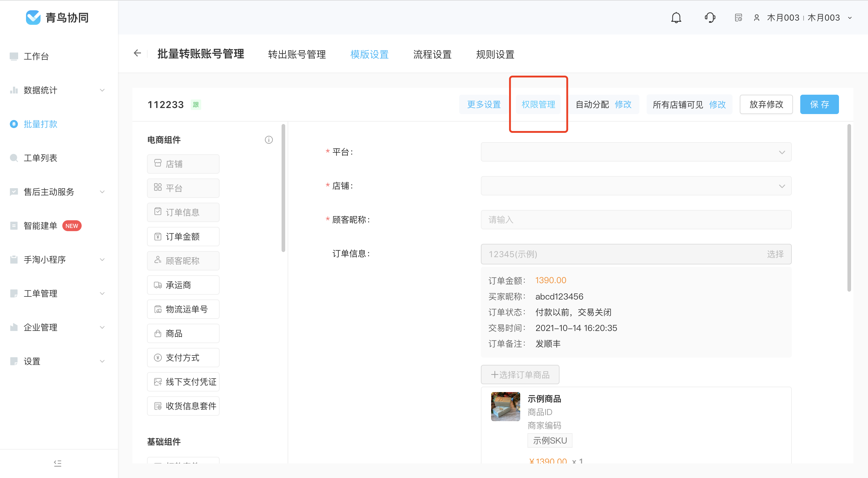The width and height of the screenshot is (868, 478).
Task: Click the order amount 1390.00
Action: point(550,280)
